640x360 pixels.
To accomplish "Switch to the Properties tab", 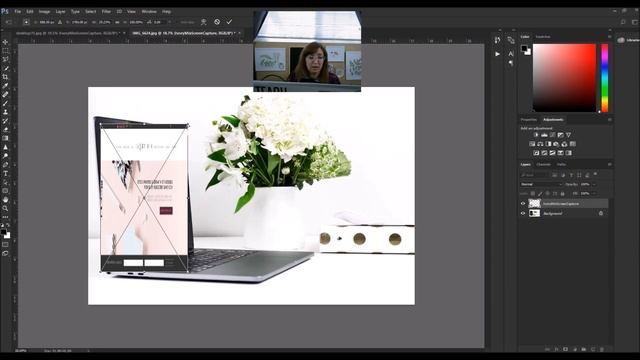I will [x=529, y=120].
